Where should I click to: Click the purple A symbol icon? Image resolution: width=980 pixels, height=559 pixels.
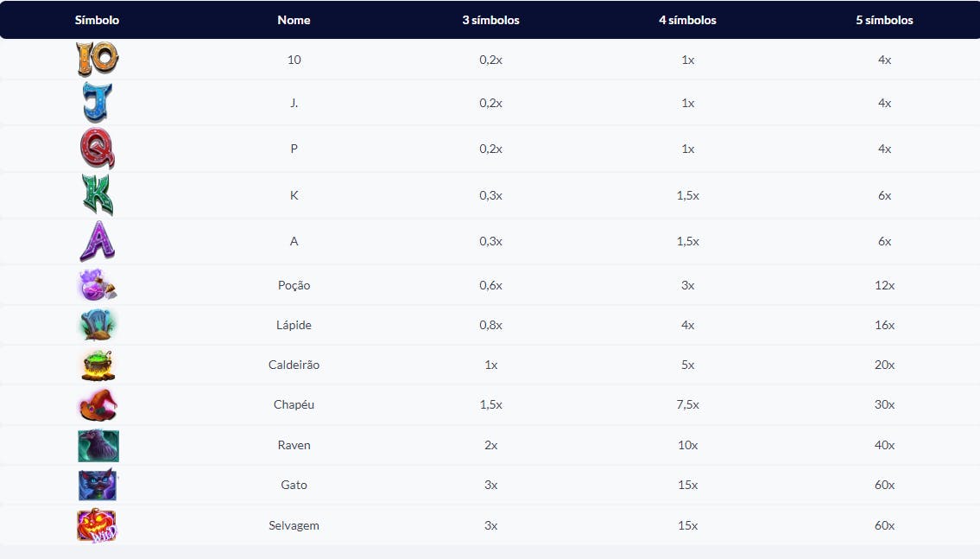98,241
